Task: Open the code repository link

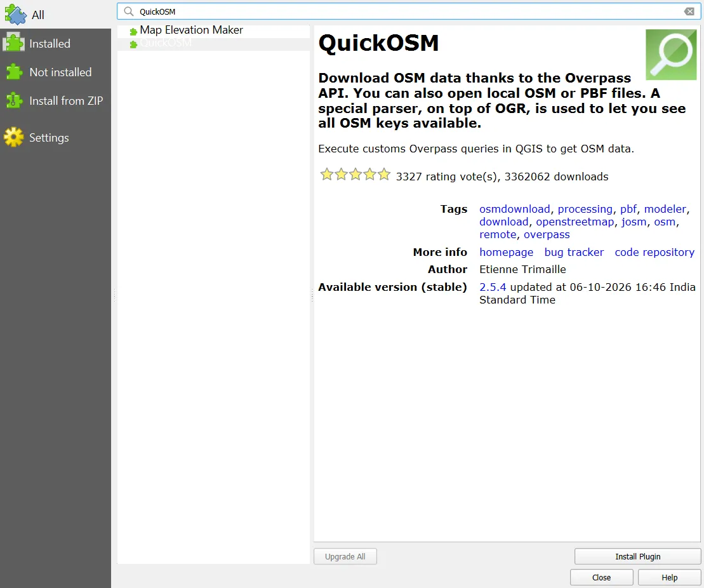Action: (x=654, y=252)
